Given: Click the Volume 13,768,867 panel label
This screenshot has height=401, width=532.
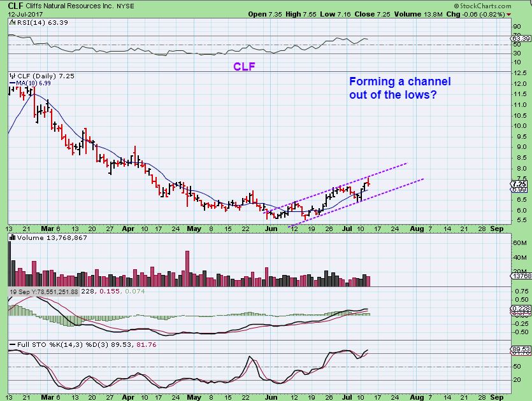Looking at the screenshot, I should coord(52,237).
